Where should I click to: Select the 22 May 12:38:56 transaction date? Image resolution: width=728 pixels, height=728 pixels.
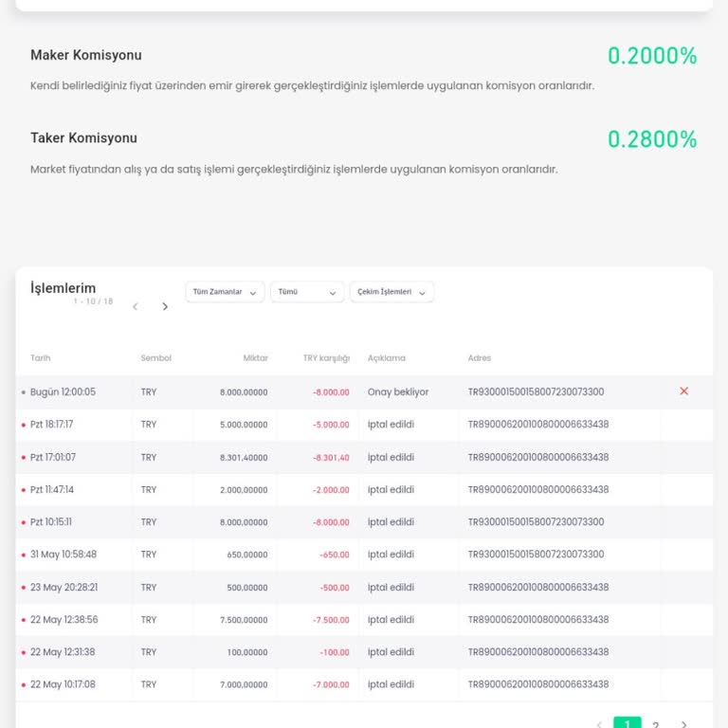coord(64,620)
